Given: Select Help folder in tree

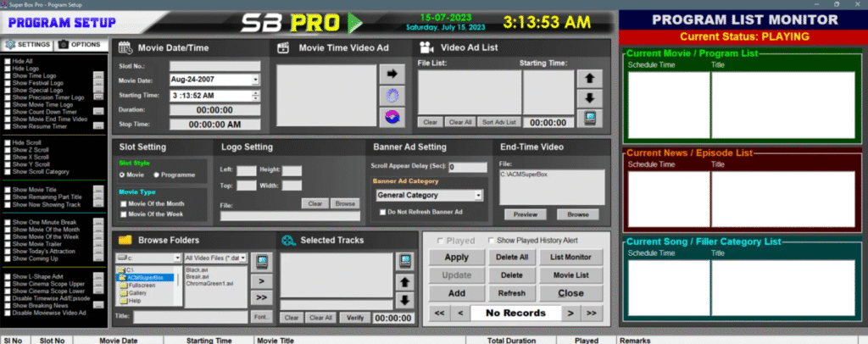Looking at the screenshot, I should 135,301.
